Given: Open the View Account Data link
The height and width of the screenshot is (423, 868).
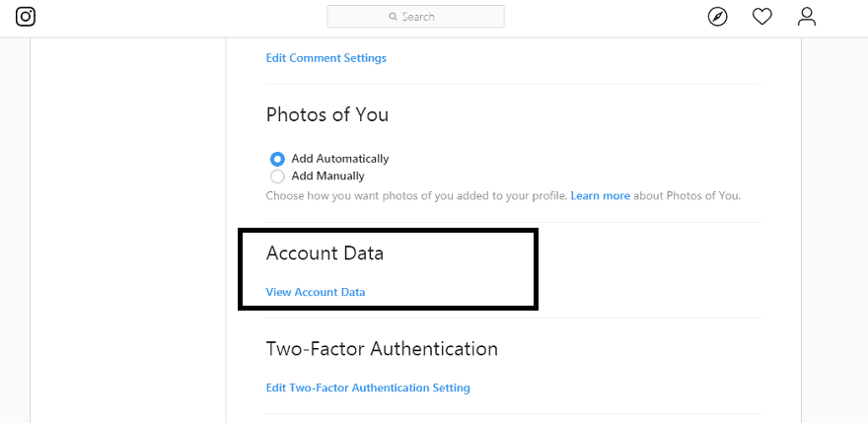Looking at the screenshot, I should 316,292.
